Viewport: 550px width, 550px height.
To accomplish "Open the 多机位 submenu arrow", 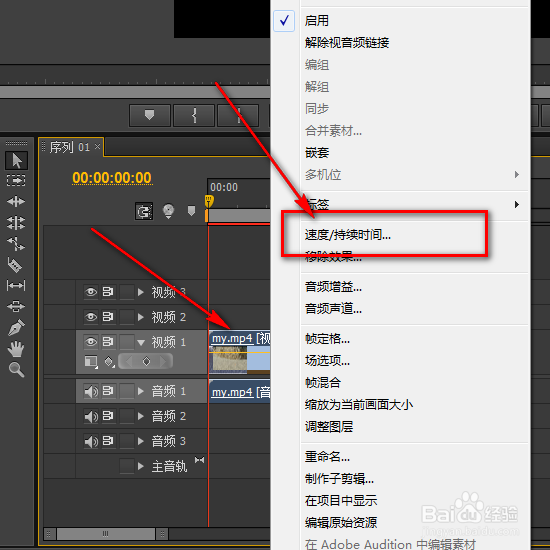I will coord(517,174).
